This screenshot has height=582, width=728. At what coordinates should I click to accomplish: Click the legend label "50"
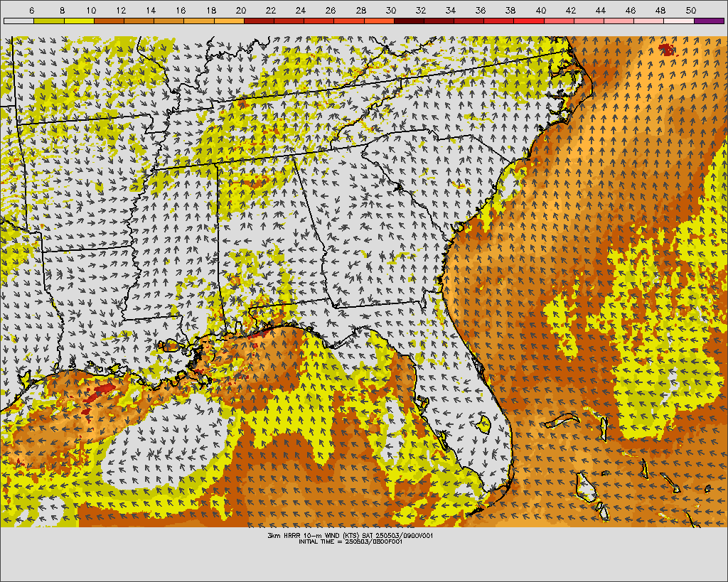(x=691, y=10)
